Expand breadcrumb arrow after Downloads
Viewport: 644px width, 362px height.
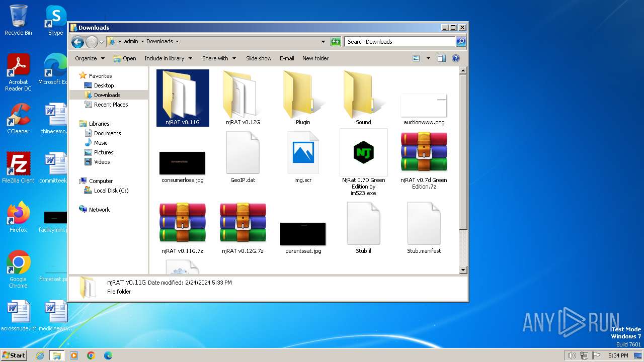[x=177, y=42]
